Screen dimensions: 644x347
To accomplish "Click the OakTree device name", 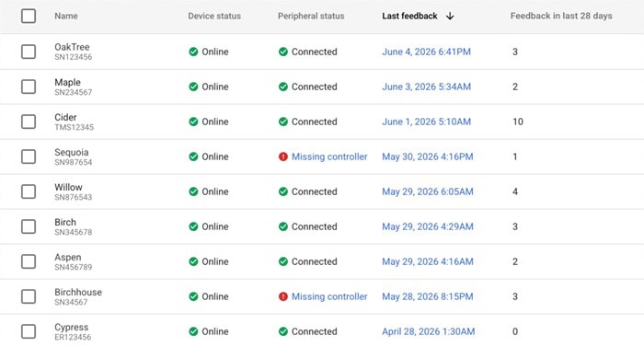I will (72, 47).
